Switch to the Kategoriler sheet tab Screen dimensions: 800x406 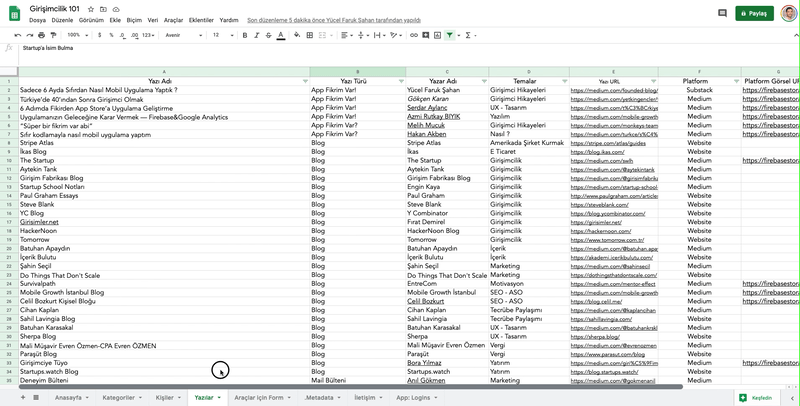[x=122, y=398]
